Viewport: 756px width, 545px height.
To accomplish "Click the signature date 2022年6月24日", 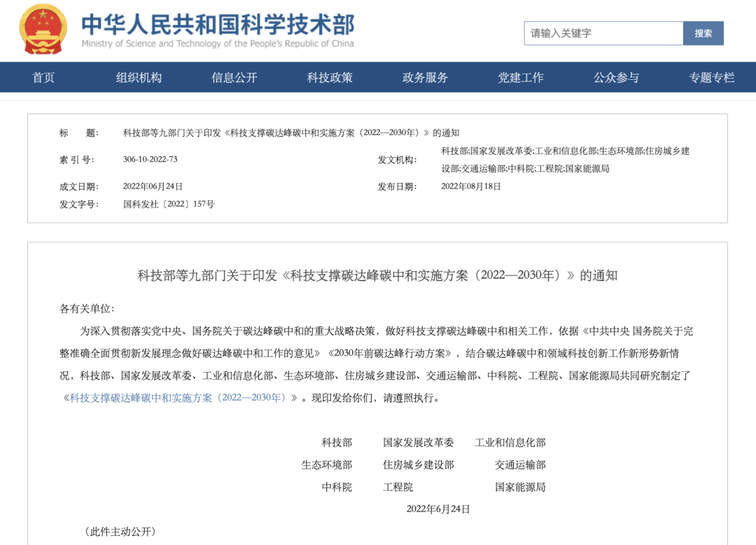I will tap(438, 509).
